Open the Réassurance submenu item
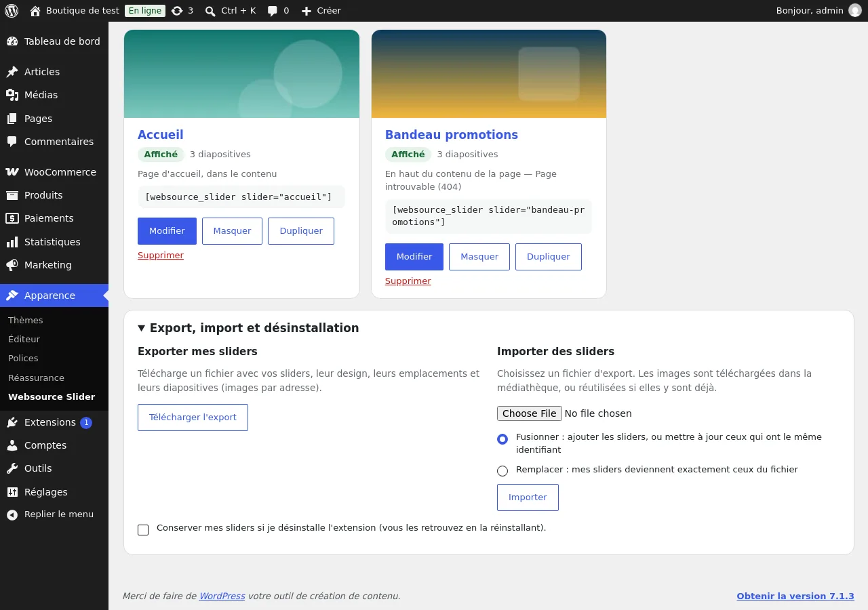The image size is (868, 610). point(37,378)
